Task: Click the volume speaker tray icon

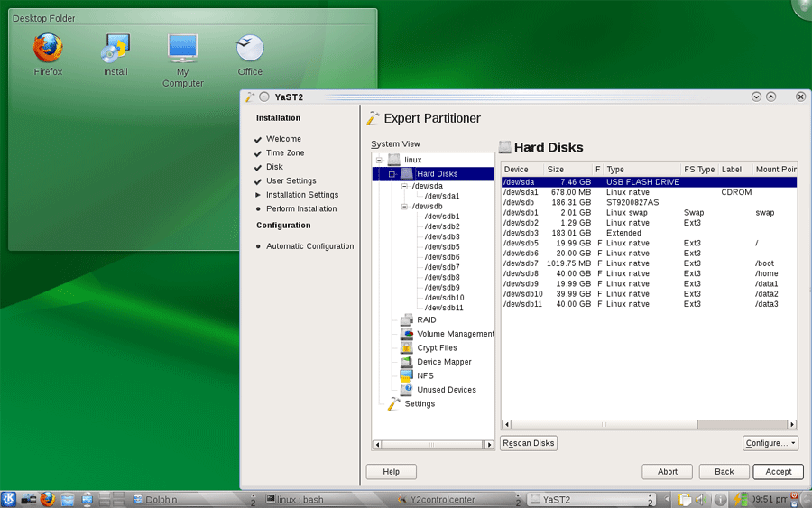Action: (701, 500)
